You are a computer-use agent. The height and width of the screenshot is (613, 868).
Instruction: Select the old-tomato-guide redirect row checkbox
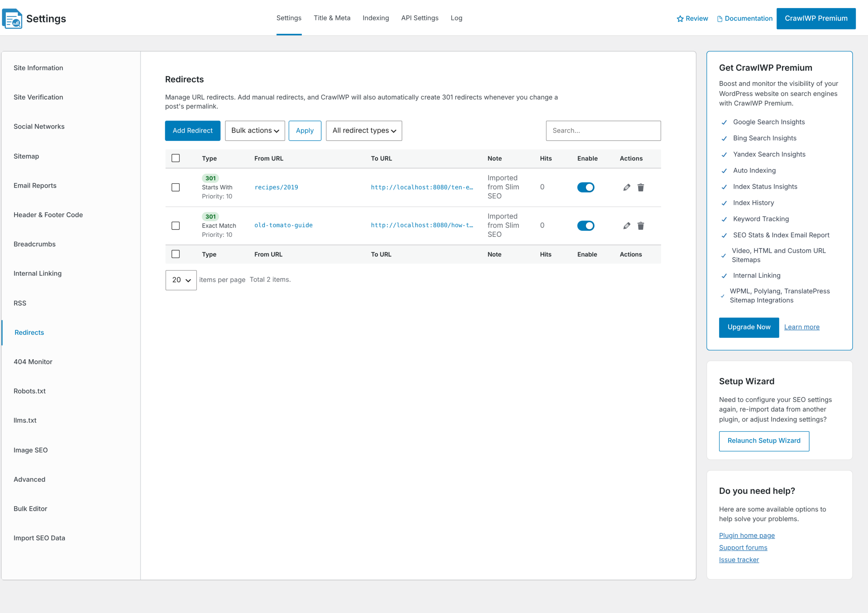tap(175, 226)
